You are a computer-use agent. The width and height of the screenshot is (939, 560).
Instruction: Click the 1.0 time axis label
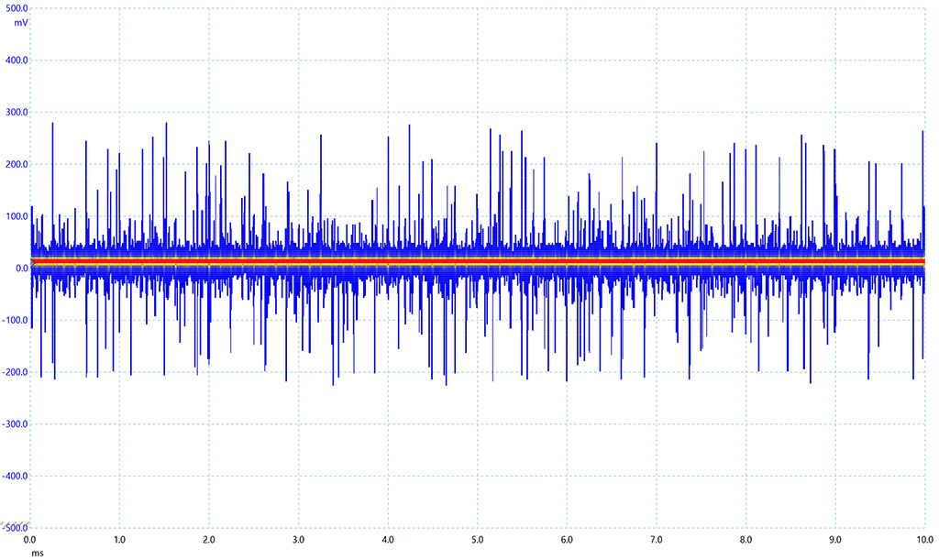coord(119,540)
